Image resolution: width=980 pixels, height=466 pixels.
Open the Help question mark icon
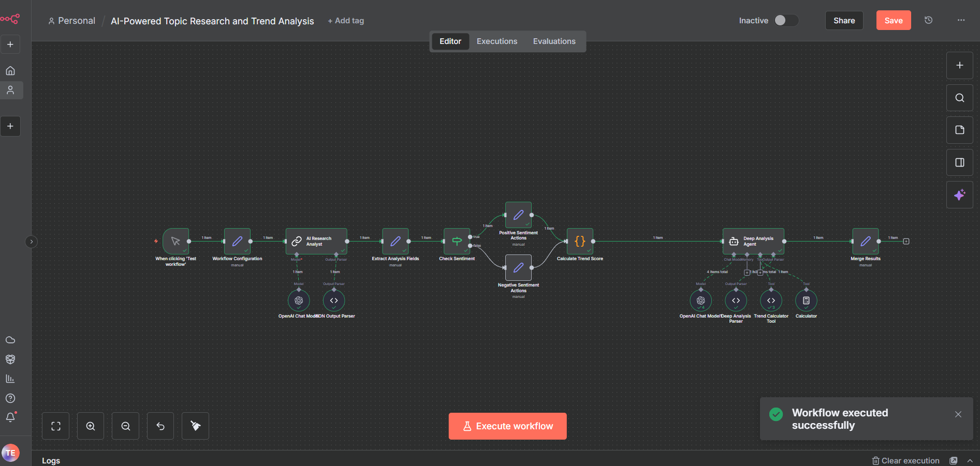pyautogui.click(x=10, y=398)
